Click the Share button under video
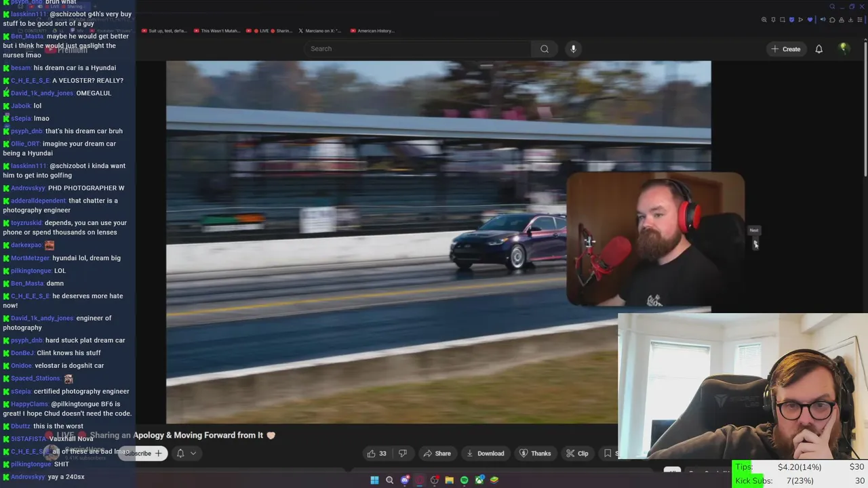 (437, 453)
